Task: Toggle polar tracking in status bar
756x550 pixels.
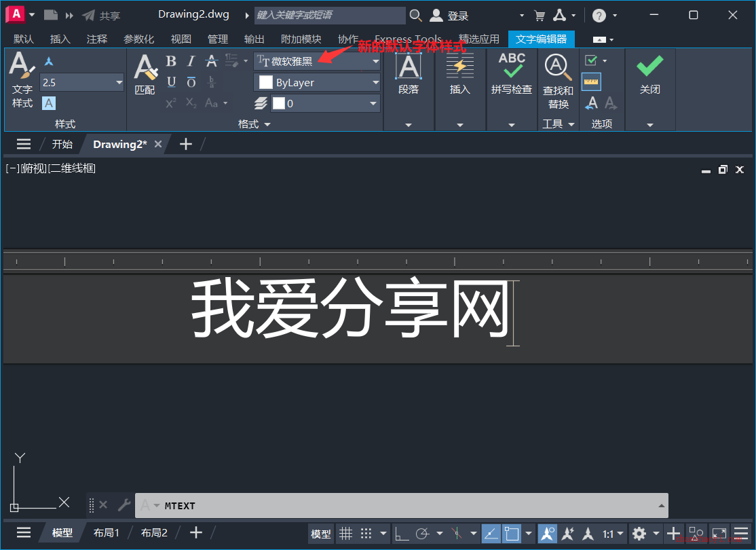Action: [422, 534]
